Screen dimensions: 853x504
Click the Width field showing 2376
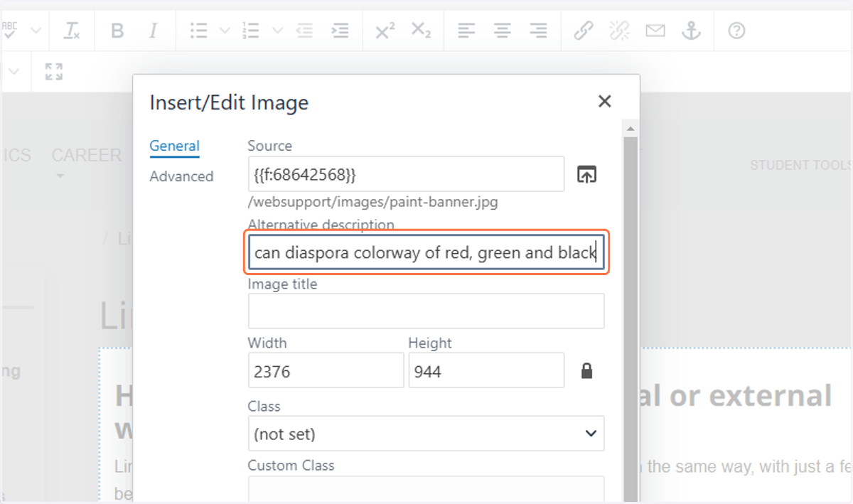click(x=326, y=370)
